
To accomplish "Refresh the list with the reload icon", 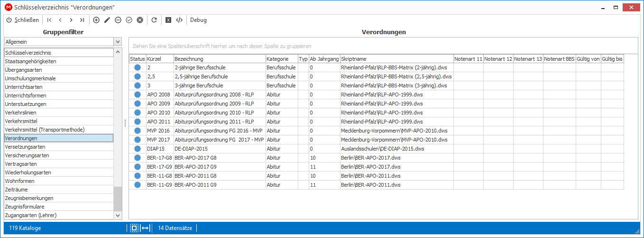I will point(154,20).
